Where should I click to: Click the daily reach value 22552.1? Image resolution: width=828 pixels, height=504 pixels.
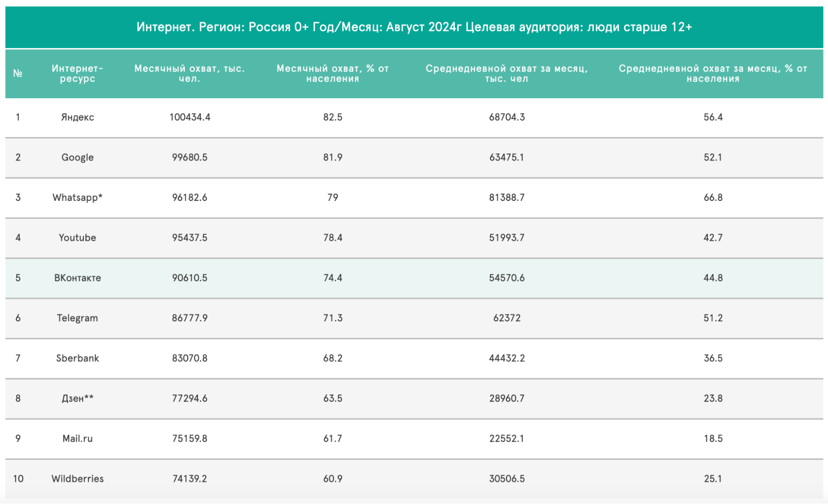[507, 439]
